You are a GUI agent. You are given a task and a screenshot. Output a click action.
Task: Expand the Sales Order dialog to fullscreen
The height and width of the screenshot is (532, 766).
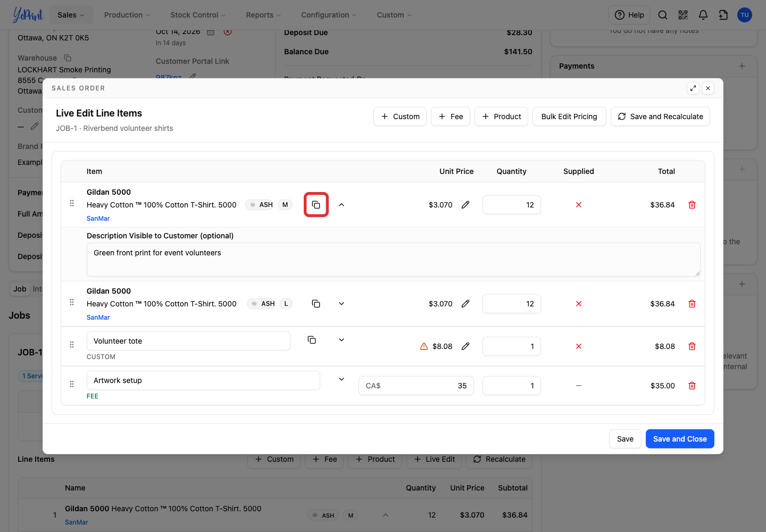tap(693, 88)
